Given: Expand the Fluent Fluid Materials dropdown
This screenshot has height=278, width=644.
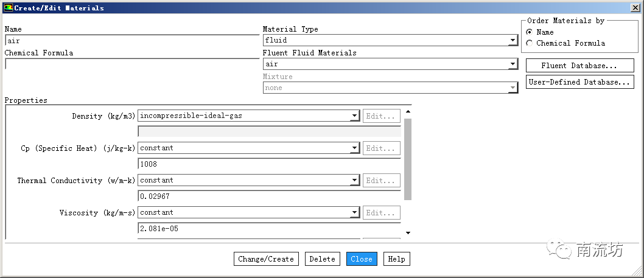Looking at the screenshot, I should coord(513,64).
